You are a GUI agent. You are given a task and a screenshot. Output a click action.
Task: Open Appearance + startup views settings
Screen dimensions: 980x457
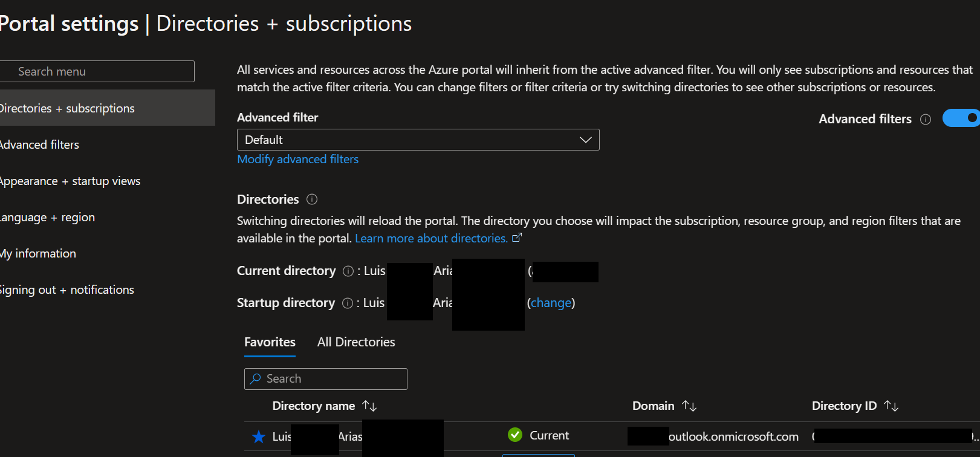tap(70, 181)
